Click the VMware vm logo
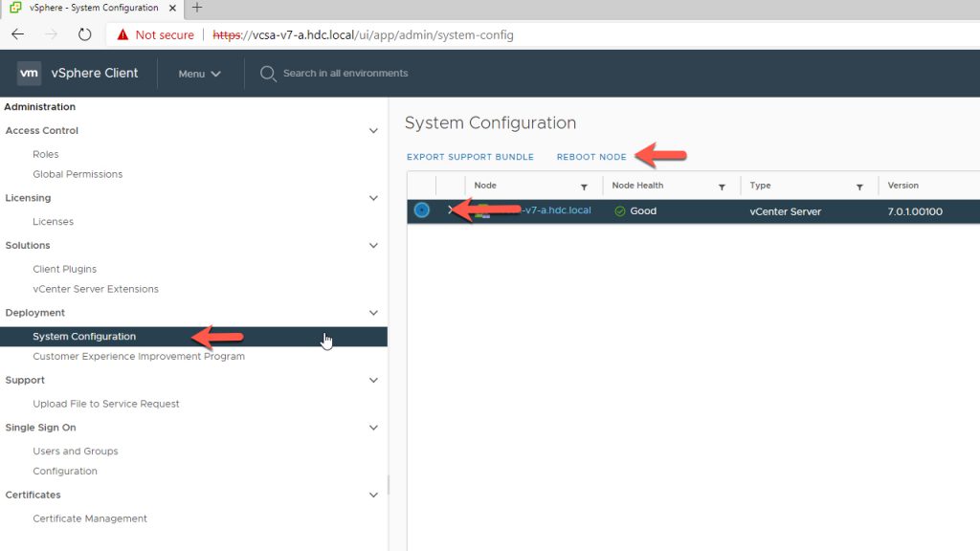Image resolution: width=980 pixels, height=551 pixels. coord(29,73)
